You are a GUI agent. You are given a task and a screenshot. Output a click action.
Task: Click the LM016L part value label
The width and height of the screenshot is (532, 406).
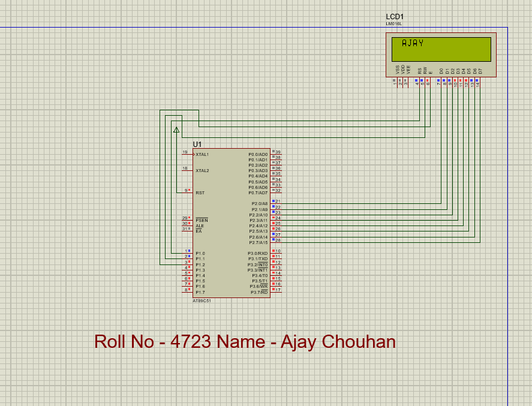[393, 24]
